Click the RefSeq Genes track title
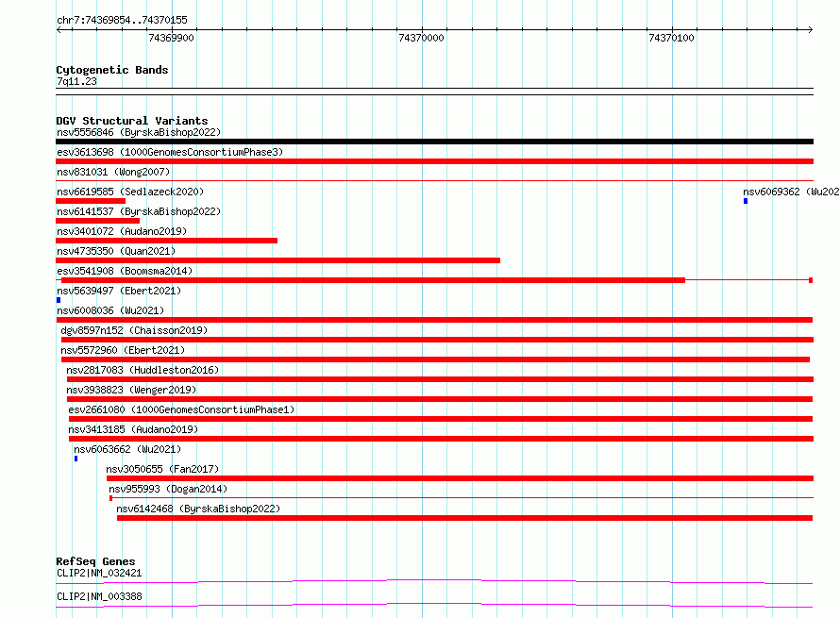 (95, 561)
